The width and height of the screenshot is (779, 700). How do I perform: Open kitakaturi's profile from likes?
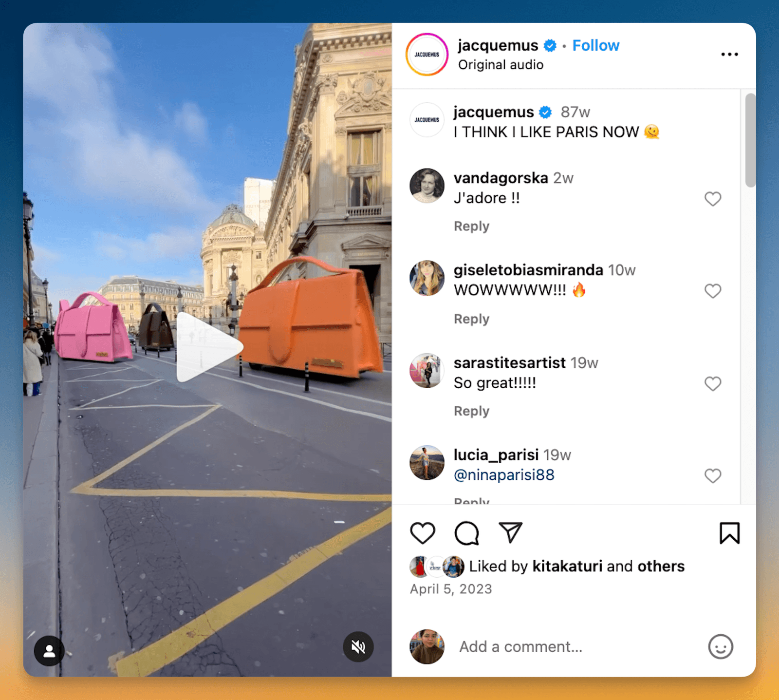(x=567, y=566)
